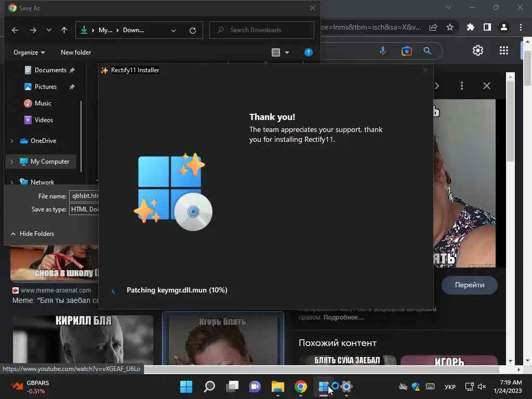Click the image preview panel scrollbar thumb
The height and width of the screenshot is (399, 532).
click(x=510, y=121)
